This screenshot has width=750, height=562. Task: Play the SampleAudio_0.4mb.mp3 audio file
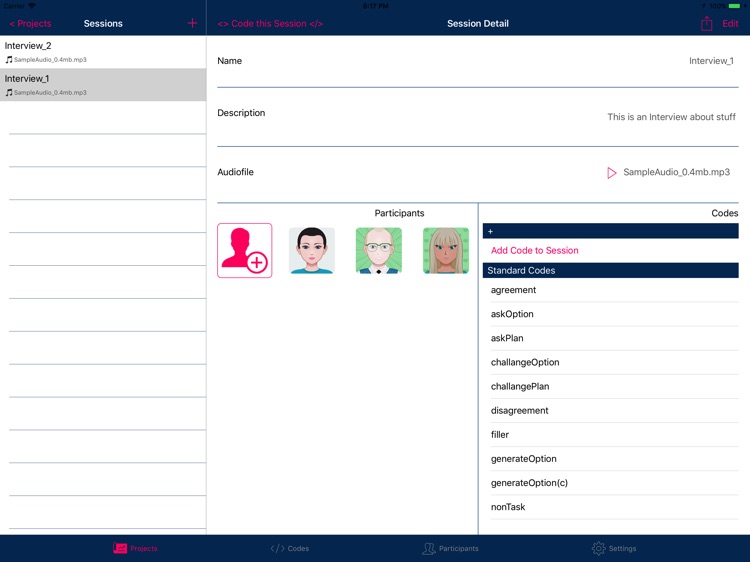click(x=611, y=173)
